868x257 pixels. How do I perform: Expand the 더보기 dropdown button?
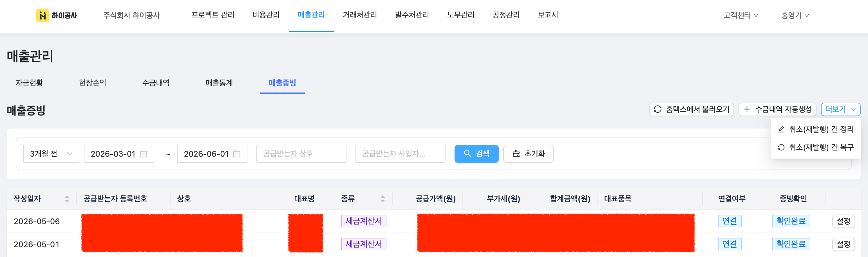[840, 109]
